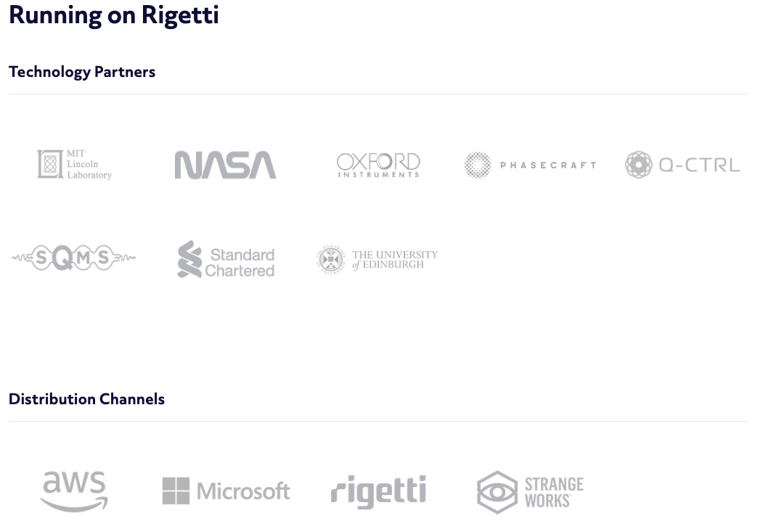Click the Microsoft four-square window icon
760x532 pixels.
(x=176, y=491)
